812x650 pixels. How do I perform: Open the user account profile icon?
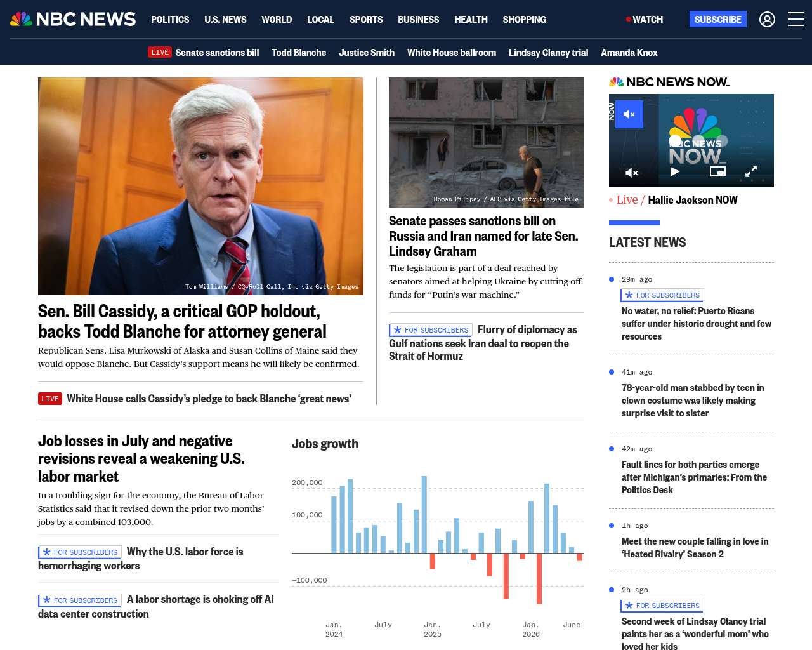coord(767,20)
